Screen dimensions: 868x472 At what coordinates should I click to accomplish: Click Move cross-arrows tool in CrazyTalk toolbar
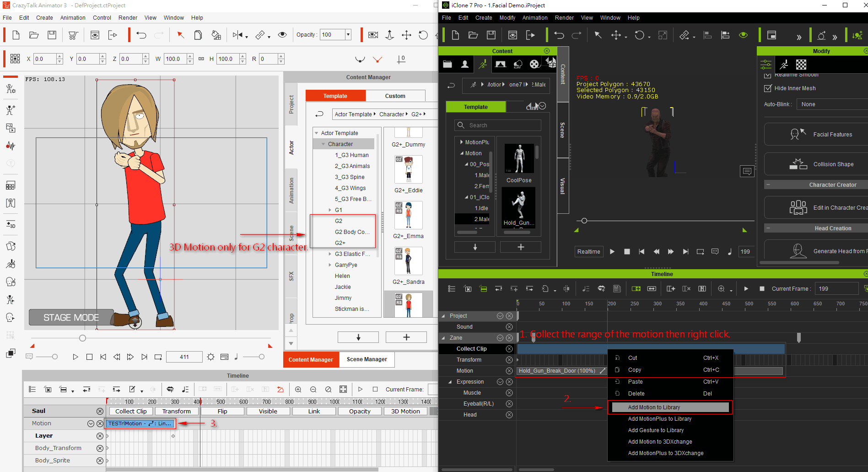406,35
